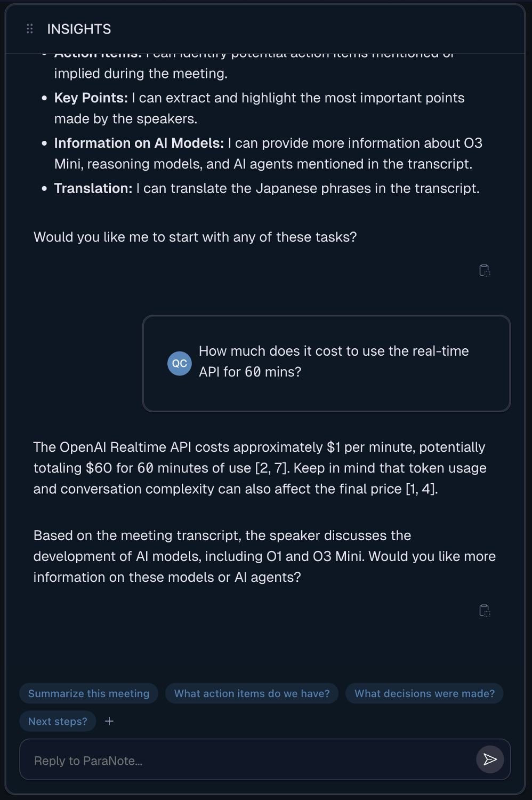This screenshot has width=532, height=800.
Task: Click the 'Summarize this meeting' suggestion chip
Action: tap(88, 693)
